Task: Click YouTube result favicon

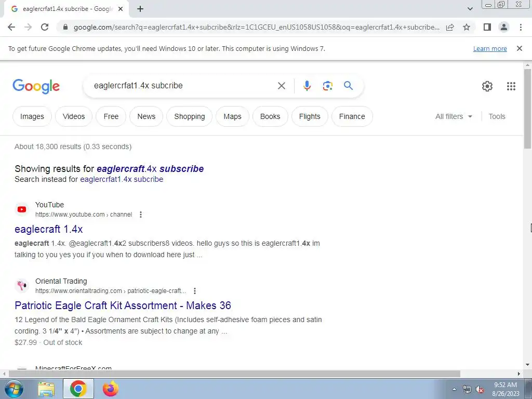Action: 22,209
